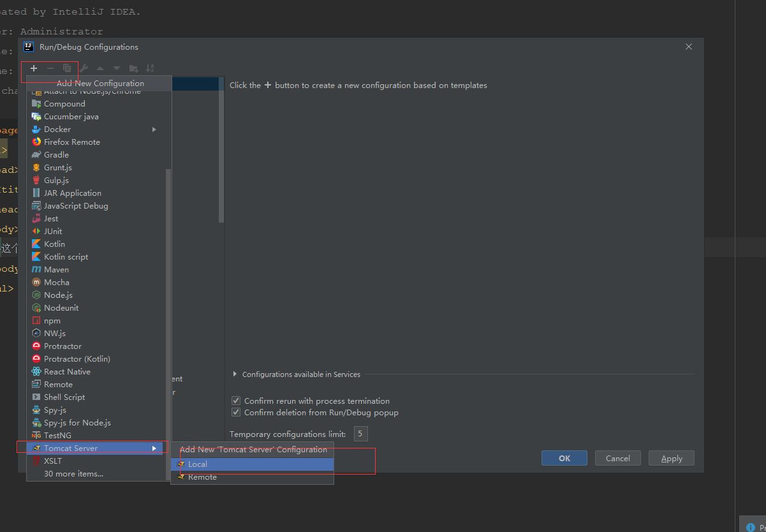
Task: Close the Run/Debug Configurations dialog
Action: click(689, 47)
